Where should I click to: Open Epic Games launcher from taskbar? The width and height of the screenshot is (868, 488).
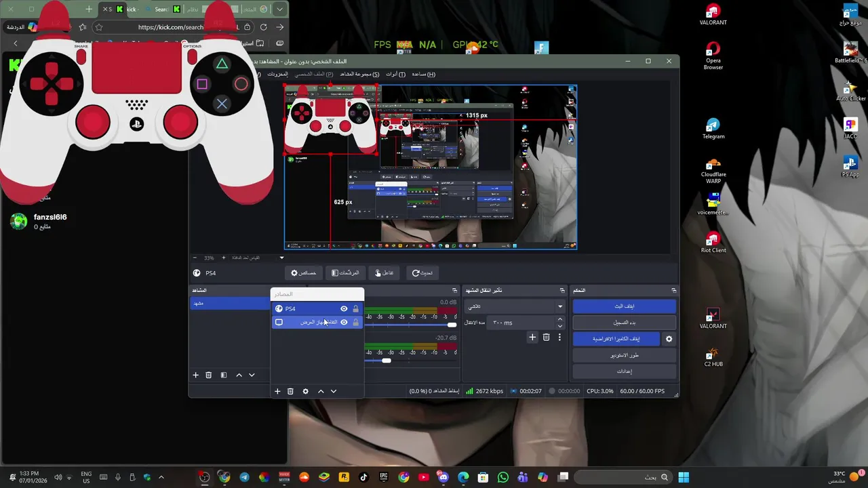pyautogui.click(x=384, y=477)
